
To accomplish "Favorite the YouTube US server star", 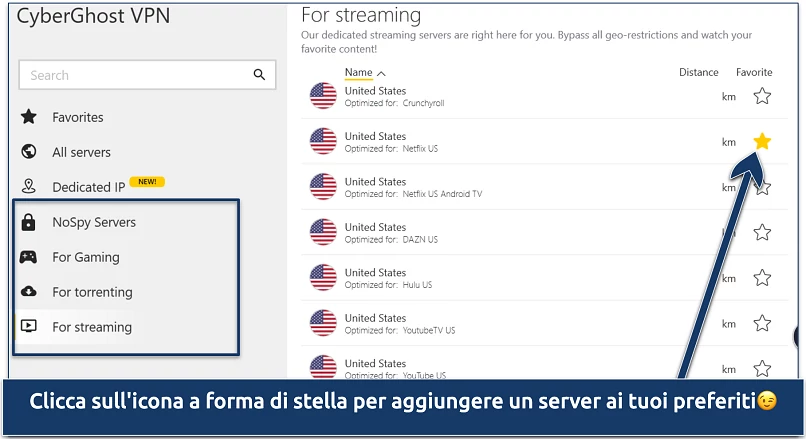I will [x=762, y=369].
